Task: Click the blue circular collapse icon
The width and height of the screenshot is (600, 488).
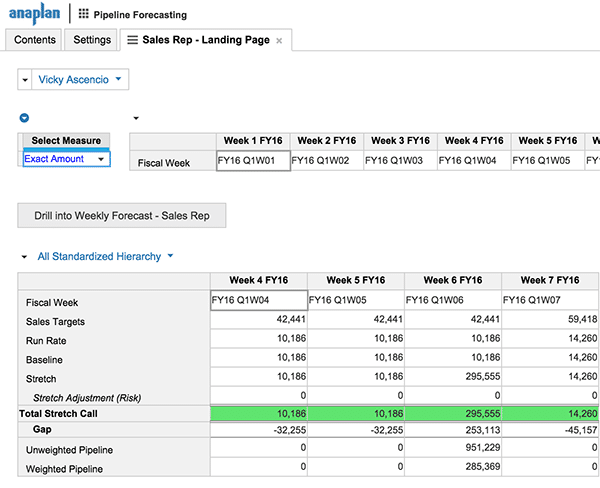Action: (x=24, y=118)
